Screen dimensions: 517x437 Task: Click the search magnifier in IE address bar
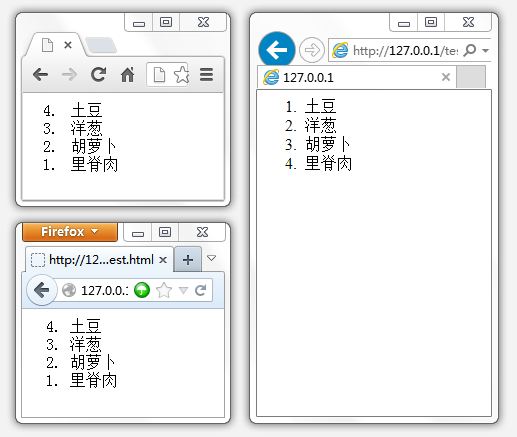470,50
